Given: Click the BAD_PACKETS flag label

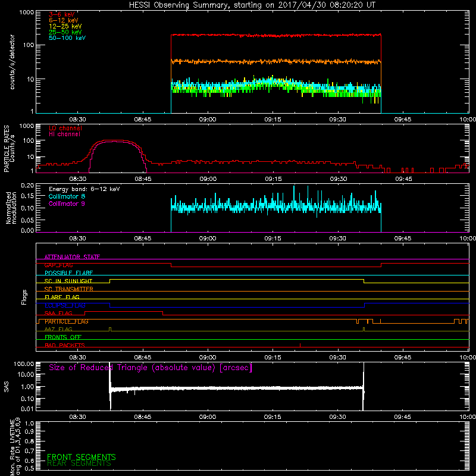Looking at the screenshot, I should pos(65,345).
